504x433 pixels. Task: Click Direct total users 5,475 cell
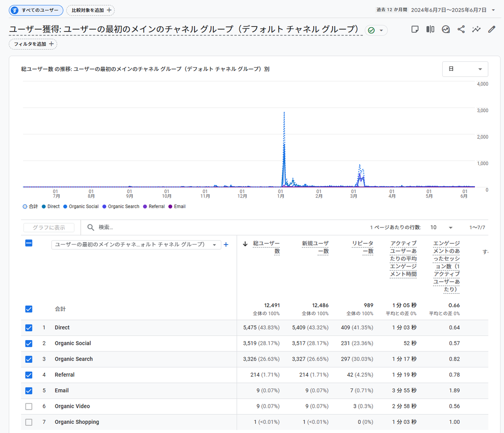(x=261, y=328)
